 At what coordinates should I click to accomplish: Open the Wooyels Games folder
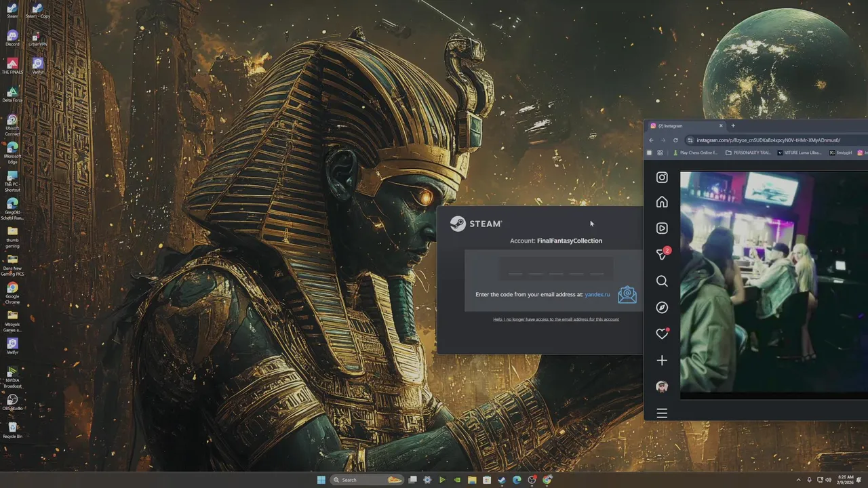[12, 321]
